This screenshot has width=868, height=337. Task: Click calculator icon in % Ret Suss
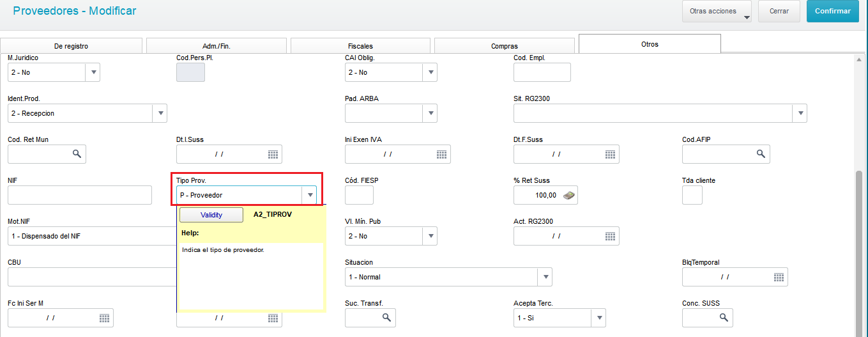[x=568, y=195]
